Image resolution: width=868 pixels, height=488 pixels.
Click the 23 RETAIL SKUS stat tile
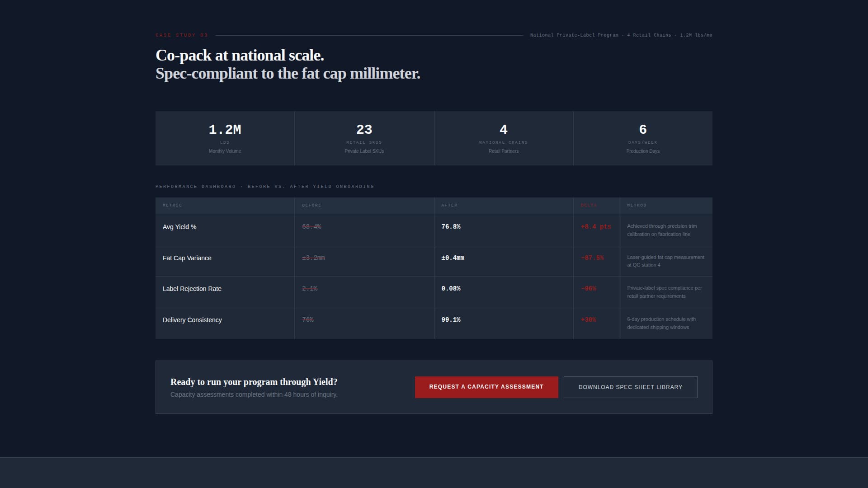click(x=364, y=138)
